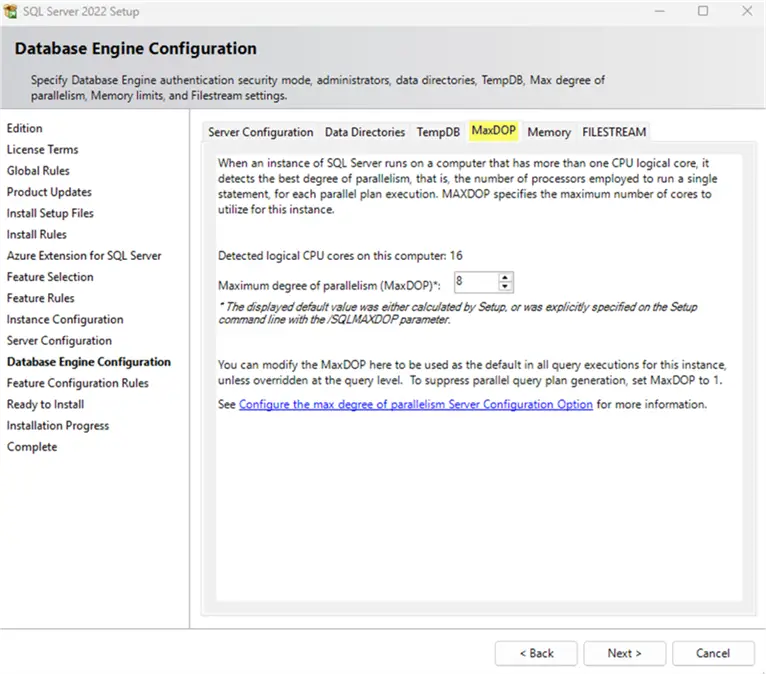Select Feature Rules step
766x674 pixels.
[41, 298]
